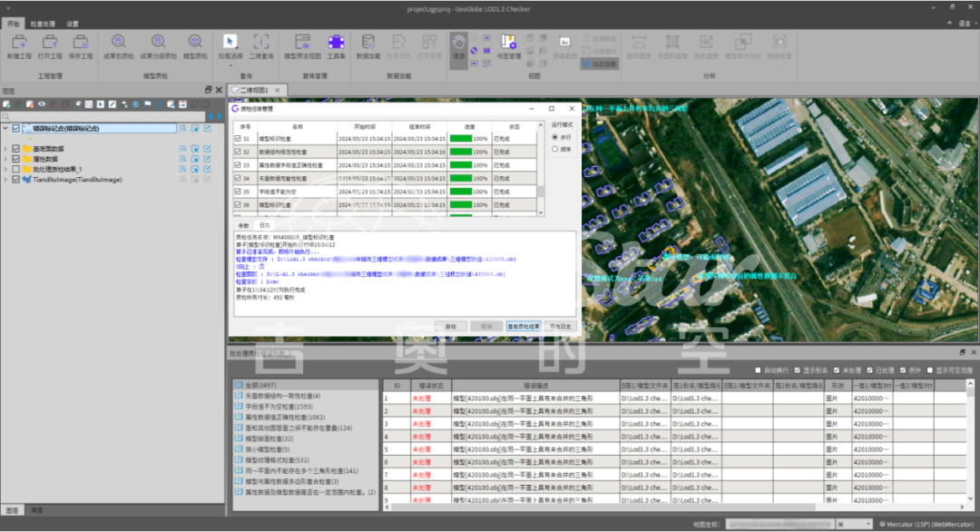The height and width of the screenshot is (532, 980).
Task: Open the 工具集 toolbox icon
Action: 336,42
